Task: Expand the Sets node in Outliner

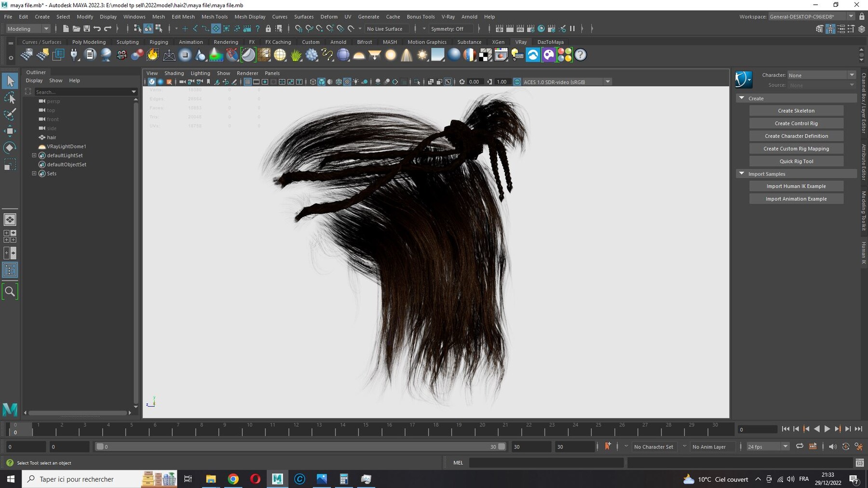Action: (34, 173)
